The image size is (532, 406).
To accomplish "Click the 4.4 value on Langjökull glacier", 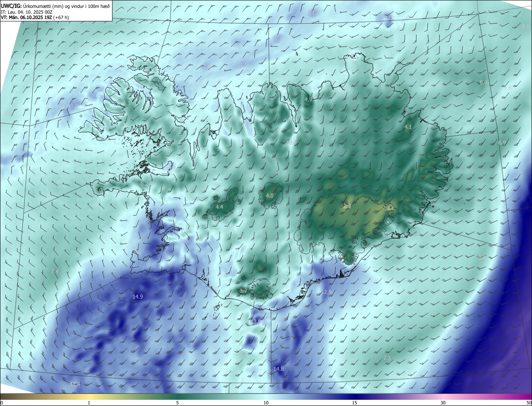I will 219,207.
